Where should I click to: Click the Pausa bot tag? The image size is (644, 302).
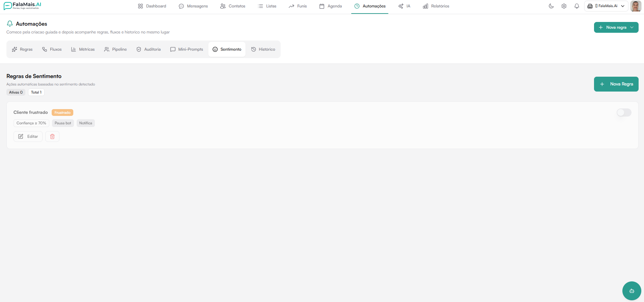(x=63, y=123)
